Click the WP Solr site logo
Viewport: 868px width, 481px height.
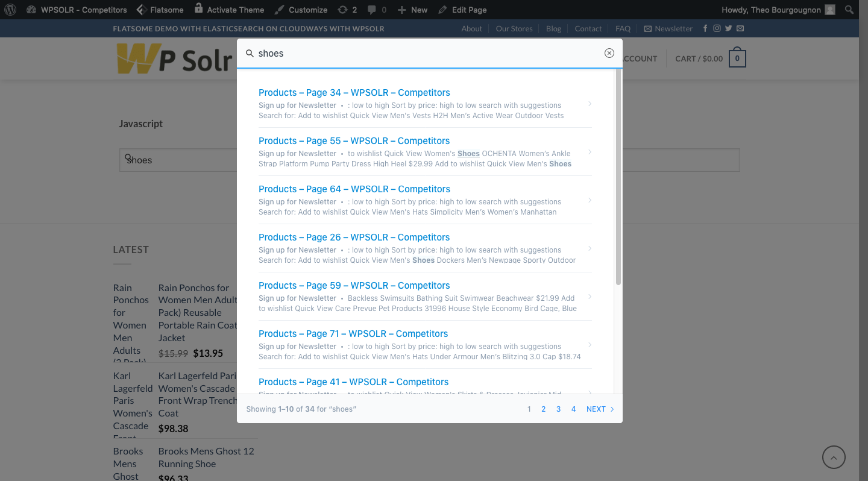coord(174,58)
